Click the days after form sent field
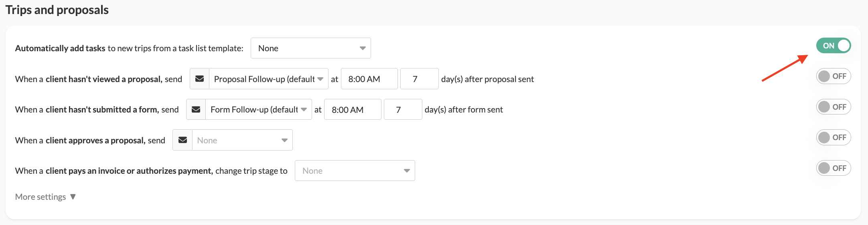868x225 pixels. point(403,109)
